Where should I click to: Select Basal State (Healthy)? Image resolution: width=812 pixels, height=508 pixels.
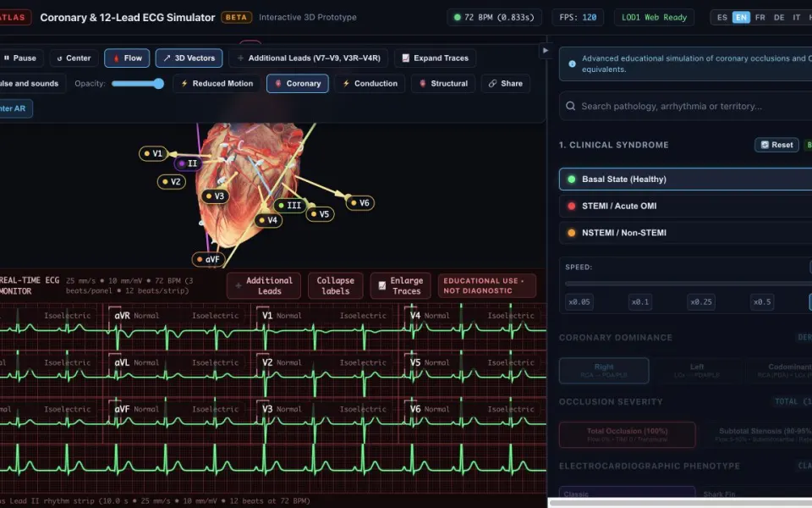point(686,179)
